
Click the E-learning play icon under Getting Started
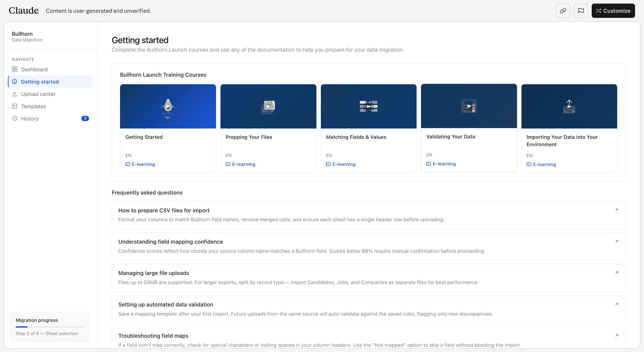[128, 164]
